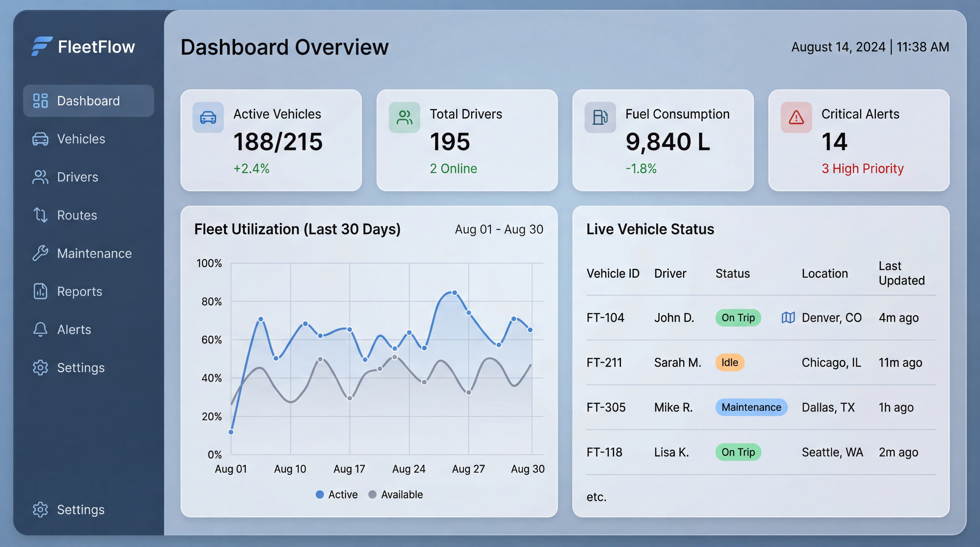This screenshot has height=547, width=980.
Task: Click the Critical Alerts warning triangle icon
Action: (796, 117)
